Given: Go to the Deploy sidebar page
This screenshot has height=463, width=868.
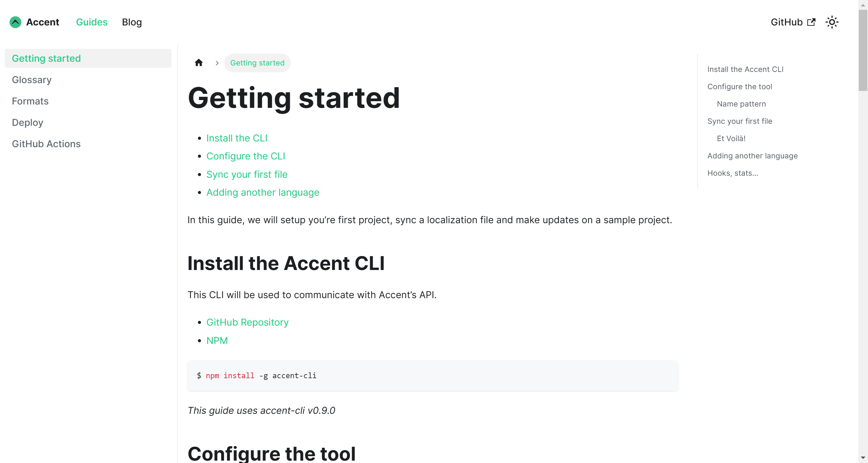Looking at the screenshot, I should (27, 122).
